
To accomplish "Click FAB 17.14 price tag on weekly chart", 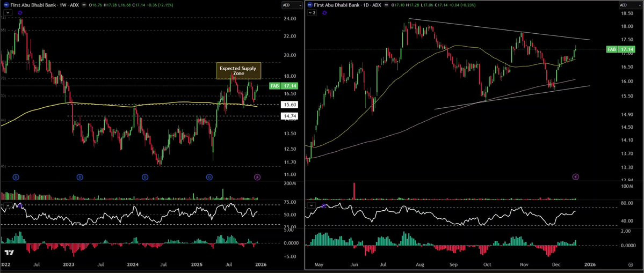I will (284, 86).
